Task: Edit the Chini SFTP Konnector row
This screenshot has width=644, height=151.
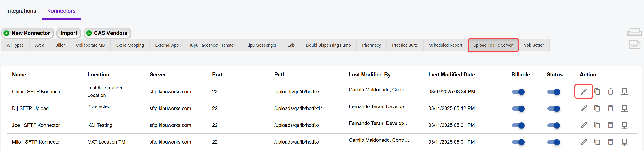Action: coord(584,92)
